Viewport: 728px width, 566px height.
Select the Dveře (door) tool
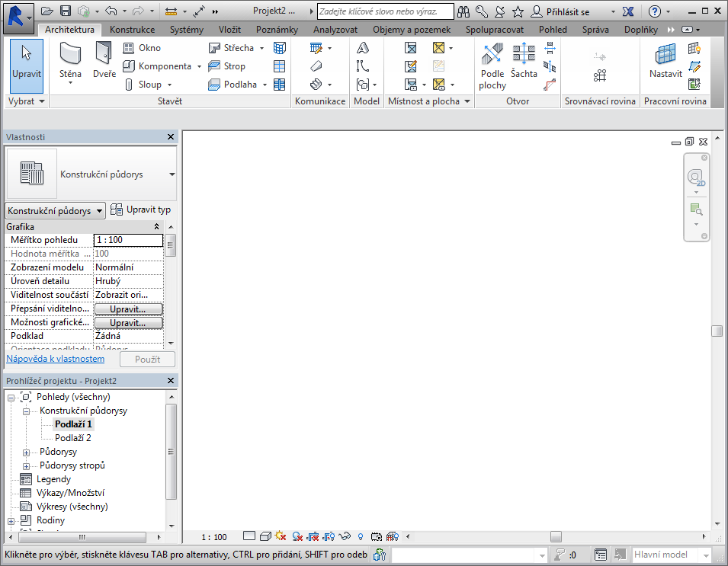[x=104, y=60]
